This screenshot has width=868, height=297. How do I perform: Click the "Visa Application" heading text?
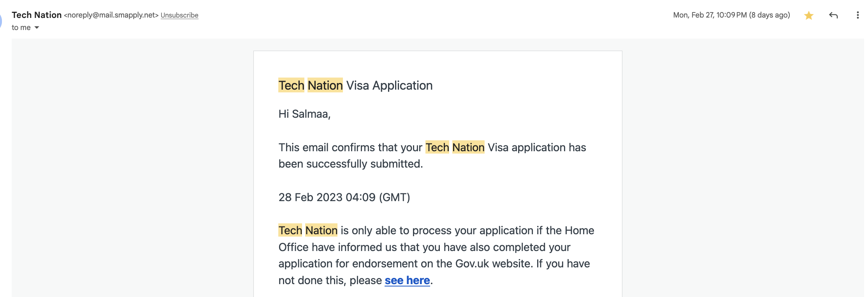point(389,86)
